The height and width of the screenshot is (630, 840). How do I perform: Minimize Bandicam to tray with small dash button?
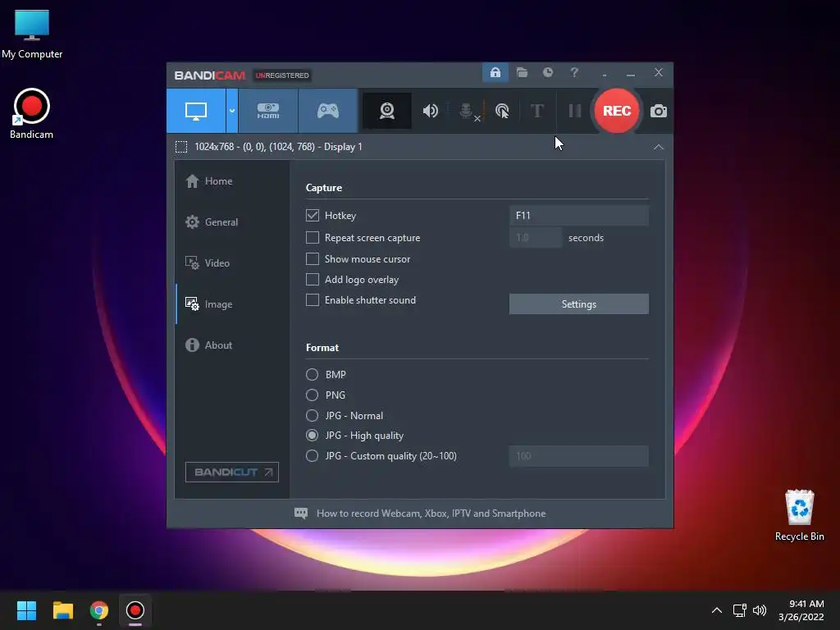(605, 74)
